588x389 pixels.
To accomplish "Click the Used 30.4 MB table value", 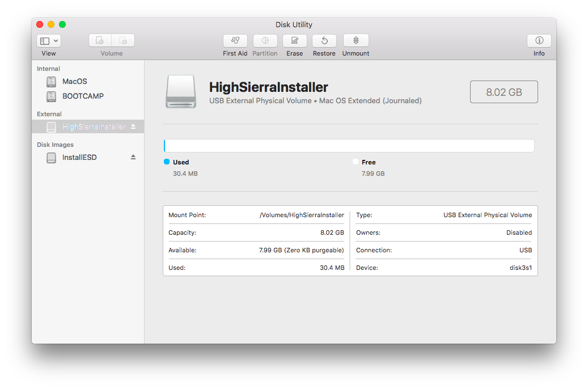I will pos(332,268).
